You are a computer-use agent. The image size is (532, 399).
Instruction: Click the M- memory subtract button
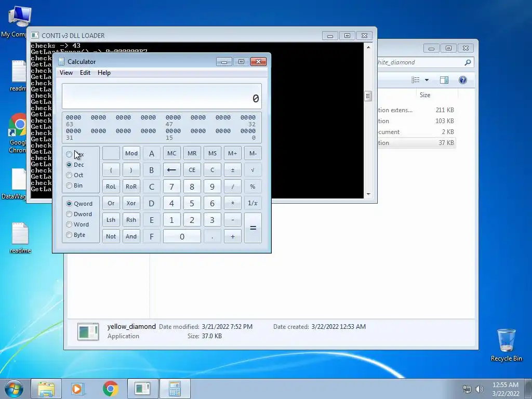click(253, 153)
